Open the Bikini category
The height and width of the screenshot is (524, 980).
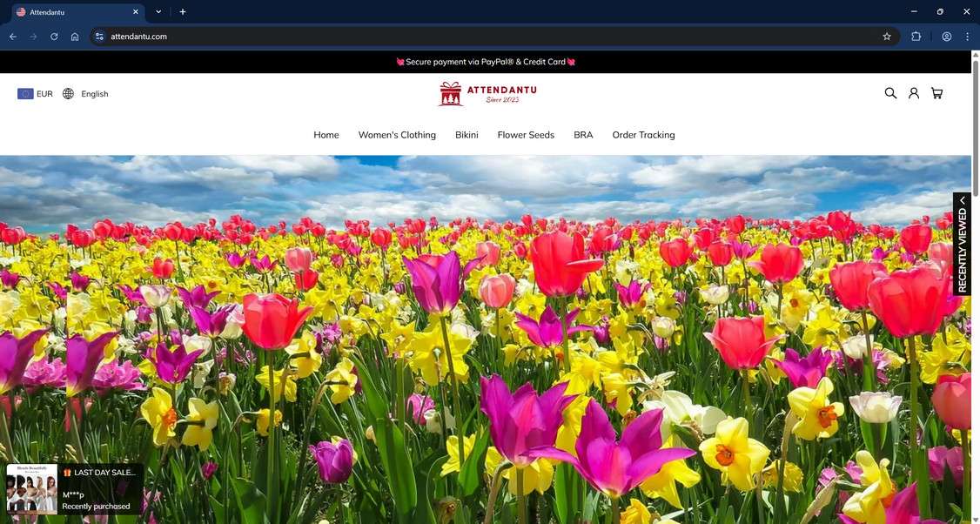tap(467, 134)
